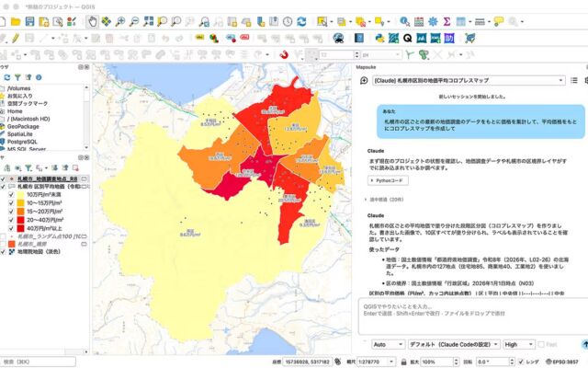This screenshot has width=588, height=368.
Task: Select PostgreSQL in the browser panel
Action: coord(22,142)
